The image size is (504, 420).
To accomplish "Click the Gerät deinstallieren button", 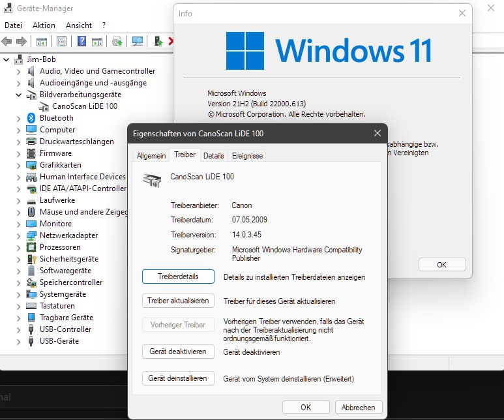I will [x=178, y=378].
